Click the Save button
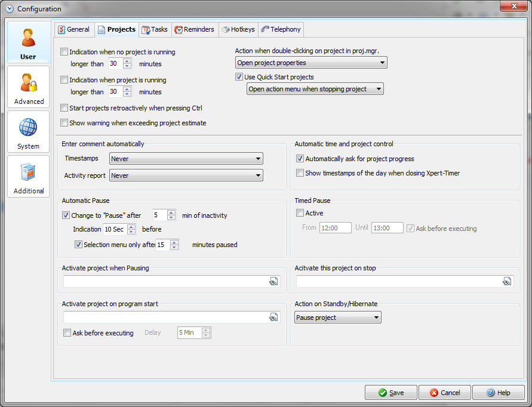The image size is (532, 407). pyautogui.click(x=390, y=393)
